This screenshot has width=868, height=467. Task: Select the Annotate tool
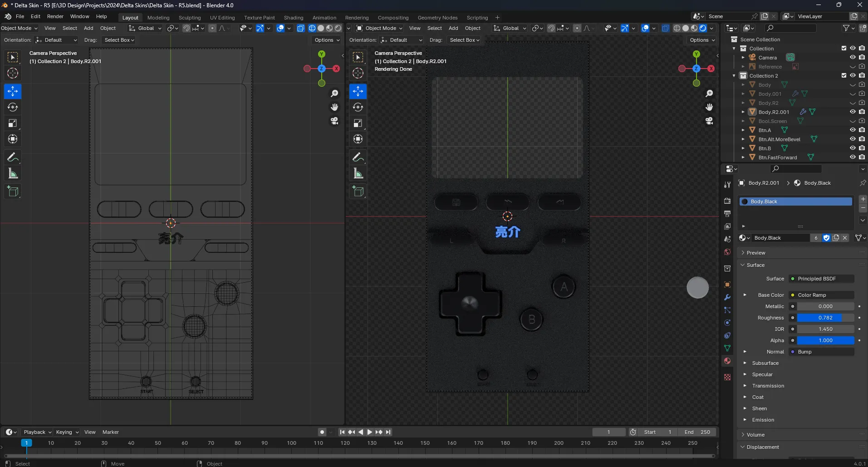coord(12,157)
